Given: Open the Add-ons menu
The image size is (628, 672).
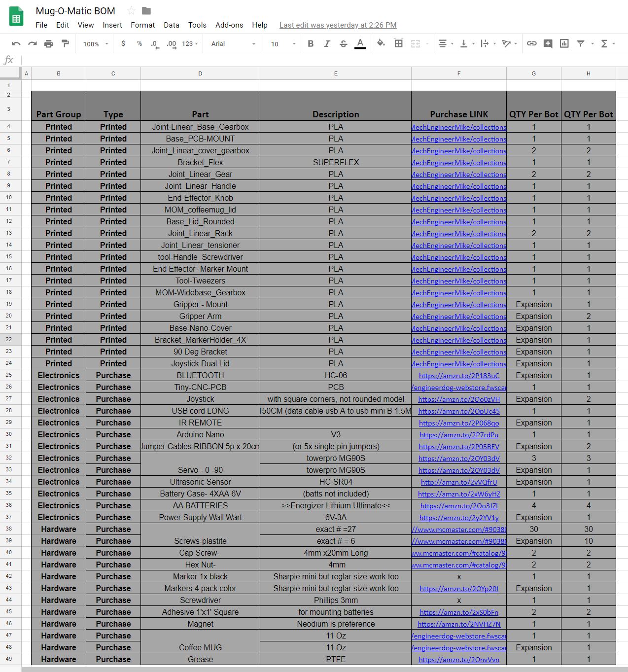Looking at the screenshot, I should [x=229, y=25].
